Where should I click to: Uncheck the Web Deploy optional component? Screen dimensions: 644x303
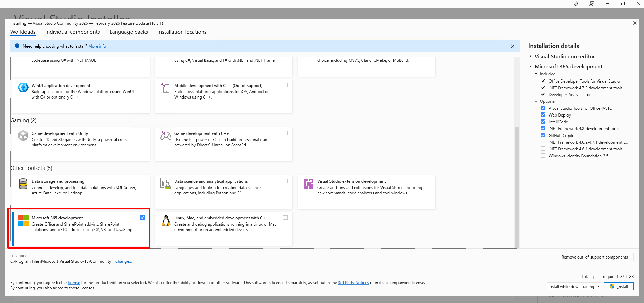coord(543,115)
